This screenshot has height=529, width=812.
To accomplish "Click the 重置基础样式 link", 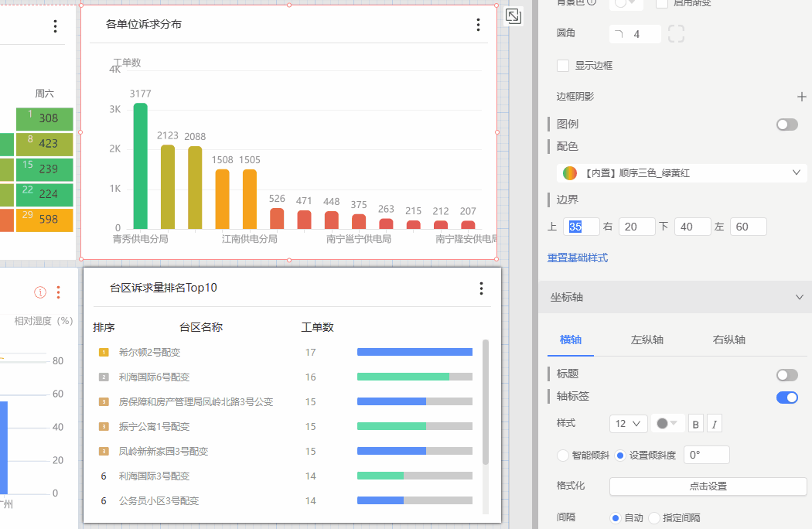I will [577, 258].
